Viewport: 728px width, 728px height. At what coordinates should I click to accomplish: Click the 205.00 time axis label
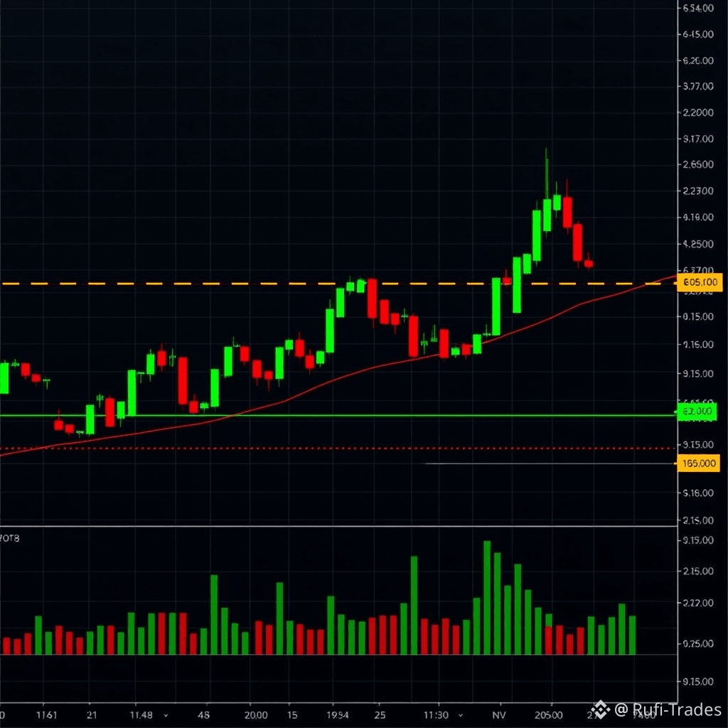click(548, 715)
